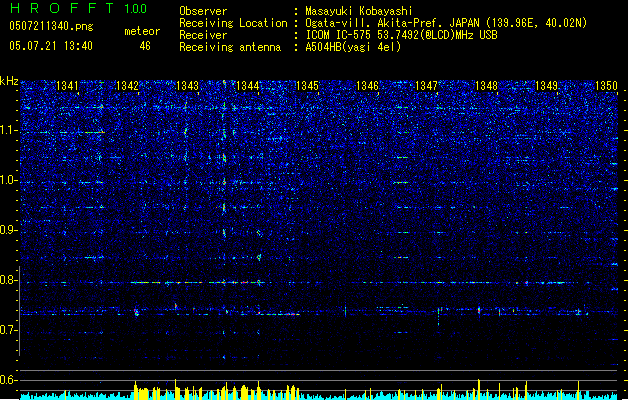Click the HROFFT program title
The height and width of the screenshot is (400, 629).
tap(62, 8)
